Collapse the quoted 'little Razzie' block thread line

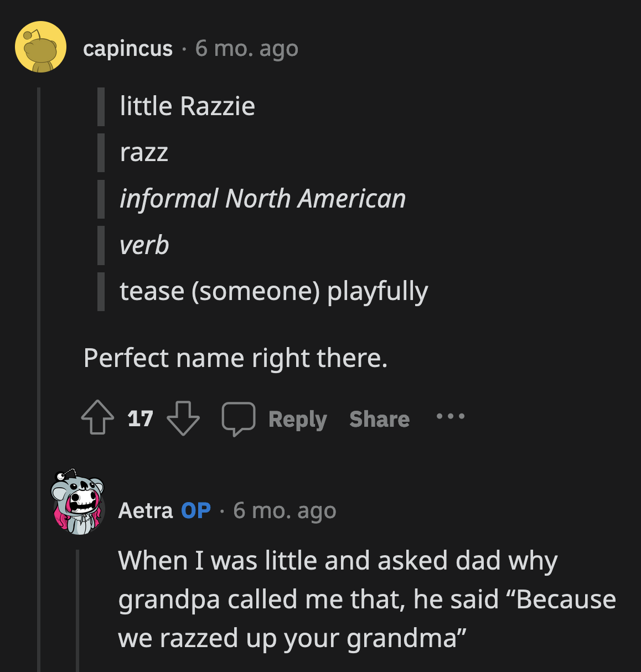(100, 199)
